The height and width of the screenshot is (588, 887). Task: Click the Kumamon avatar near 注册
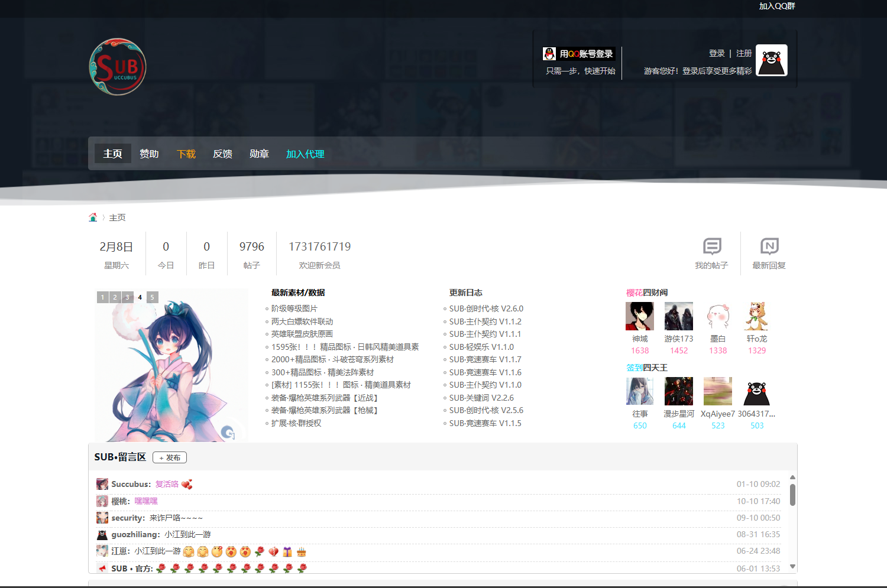pos(771,60)
